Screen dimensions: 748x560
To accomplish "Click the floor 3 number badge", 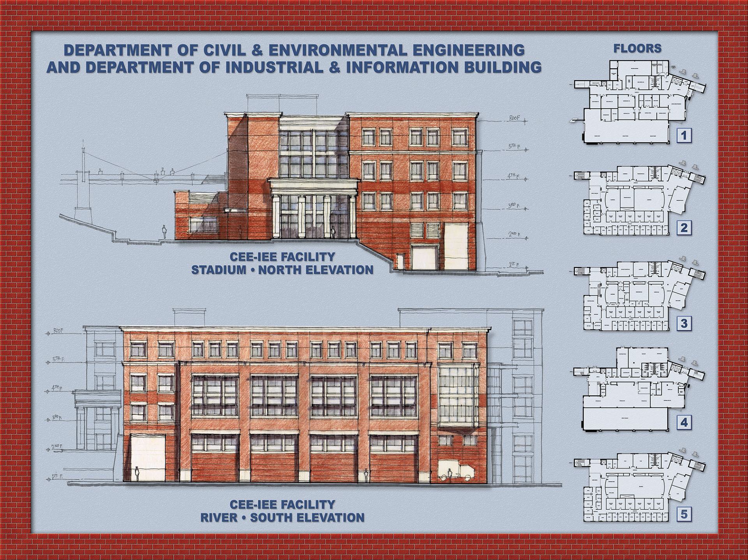I will [684, 323].
